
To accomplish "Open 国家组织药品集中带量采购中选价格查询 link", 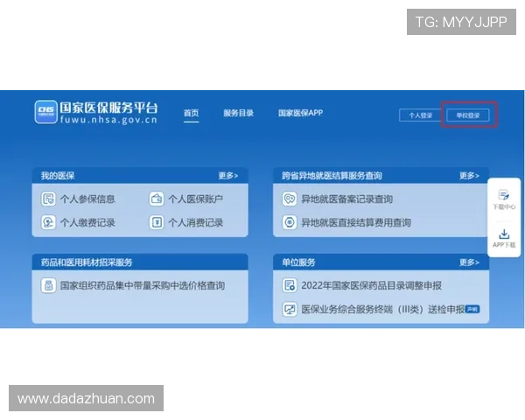I will (143, 286).
